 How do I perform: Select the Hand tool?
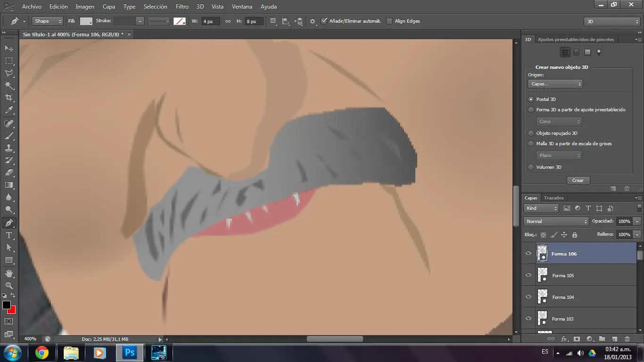click(x=9, y=273)
